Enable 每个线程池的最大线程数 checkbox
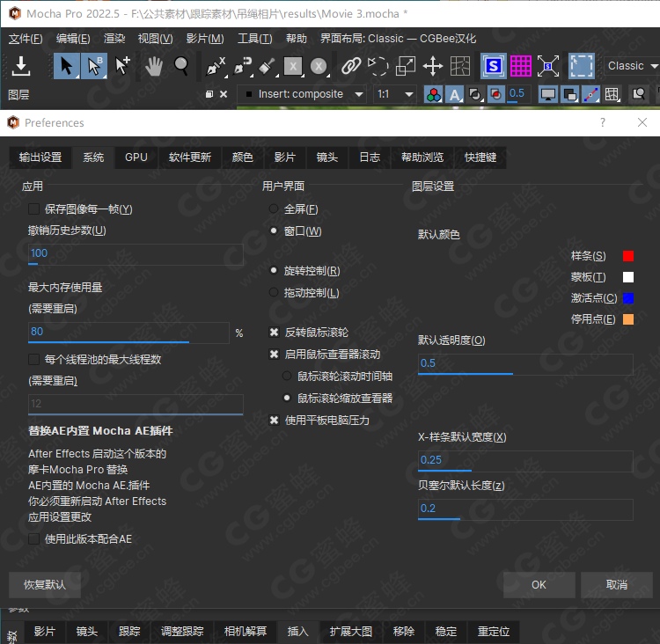This screenshot has width=660, height=644. (33, 360)
